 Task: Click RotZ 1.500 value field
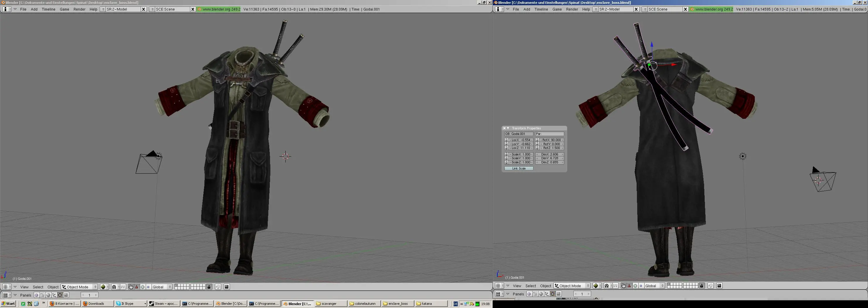(x=551, y=148)
